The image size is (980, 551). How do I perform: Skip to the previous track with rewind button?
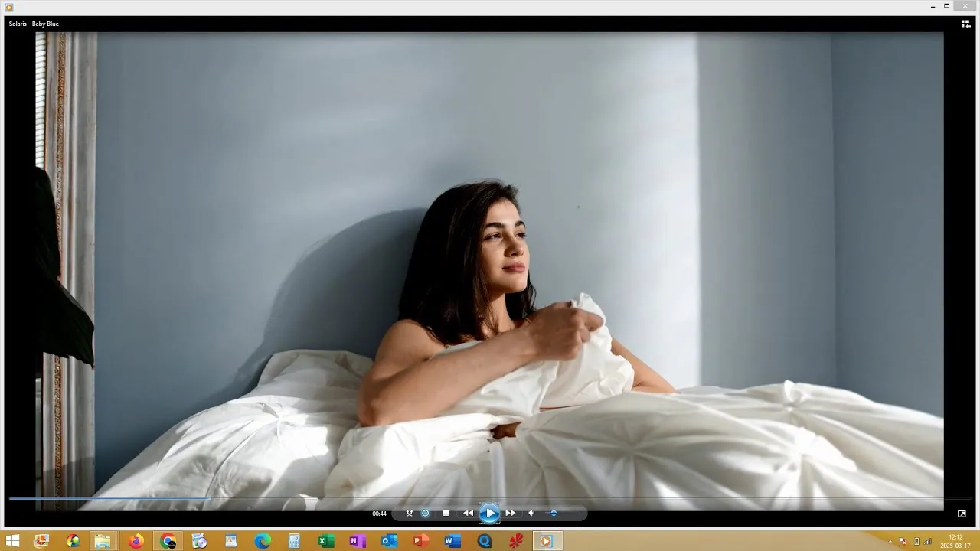(x=468, y=514)
